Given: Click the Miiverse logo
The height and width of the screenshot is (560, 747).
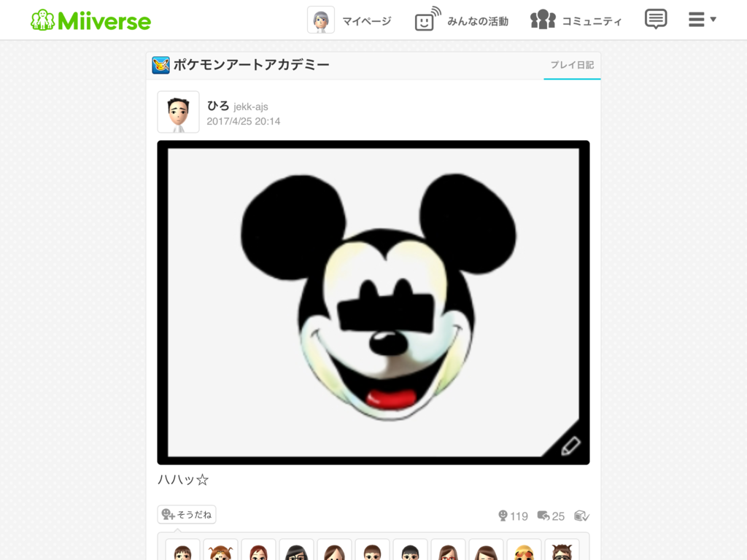Looking at the screenshot, I should coord(91,20).
